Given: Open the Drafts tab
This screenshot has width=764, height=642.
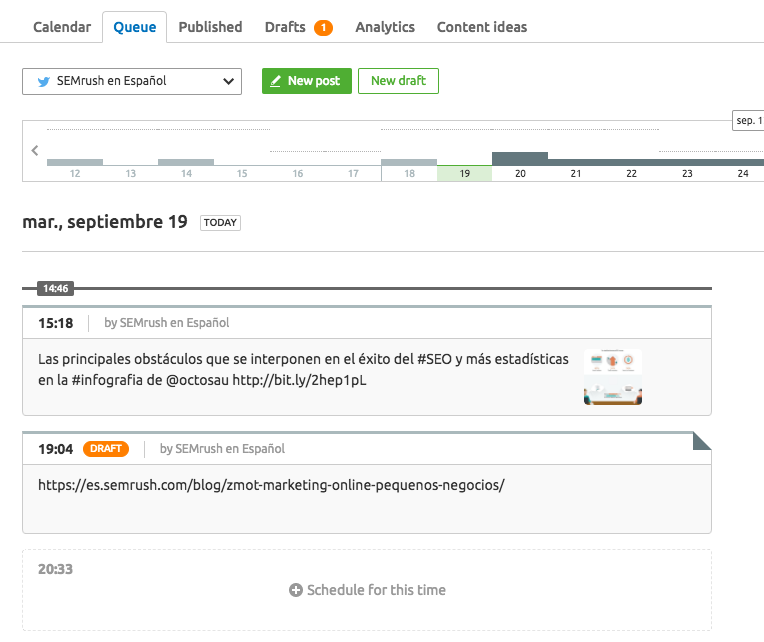Looking at the screenshot, I should 285,27.
